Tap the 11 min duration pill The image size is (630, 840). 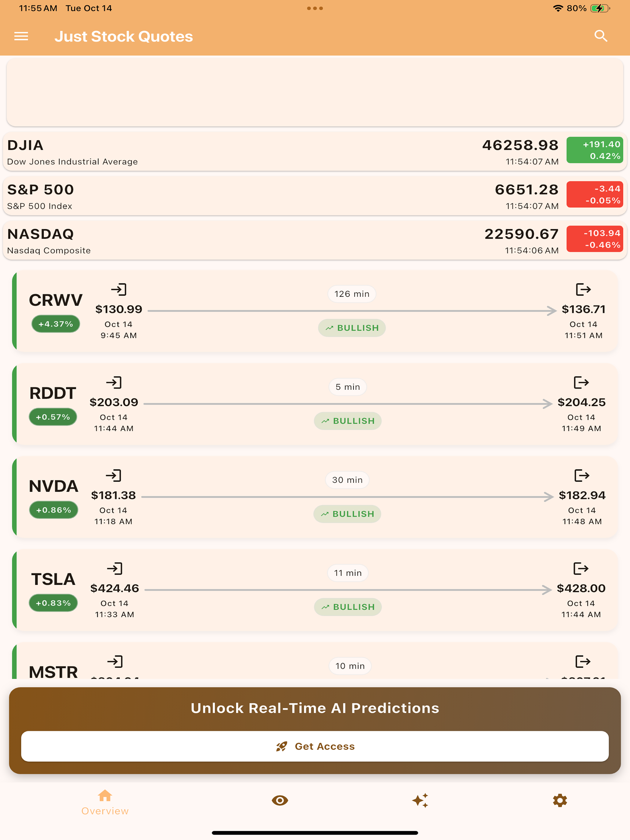(348, 573)
